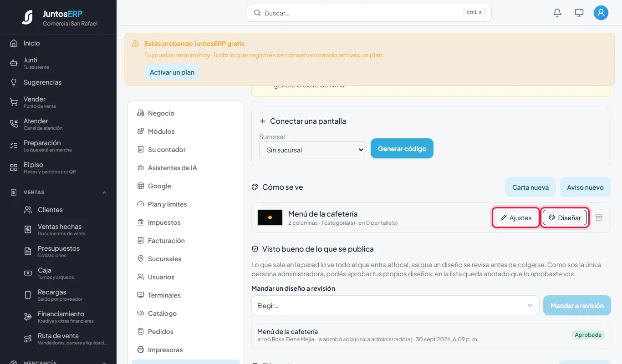
Task: Open Módulos settings section
Action: pos(186,131)
